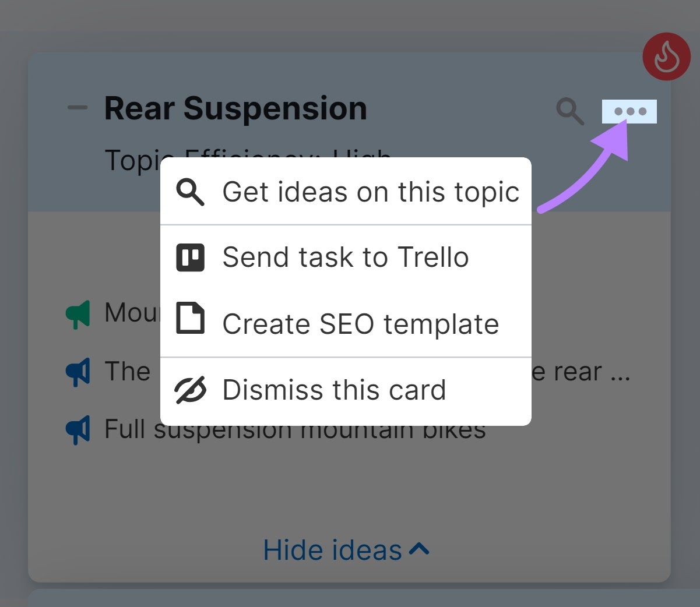Choose Dismiss this card
The image size is (700, 607).
point(346,390)
